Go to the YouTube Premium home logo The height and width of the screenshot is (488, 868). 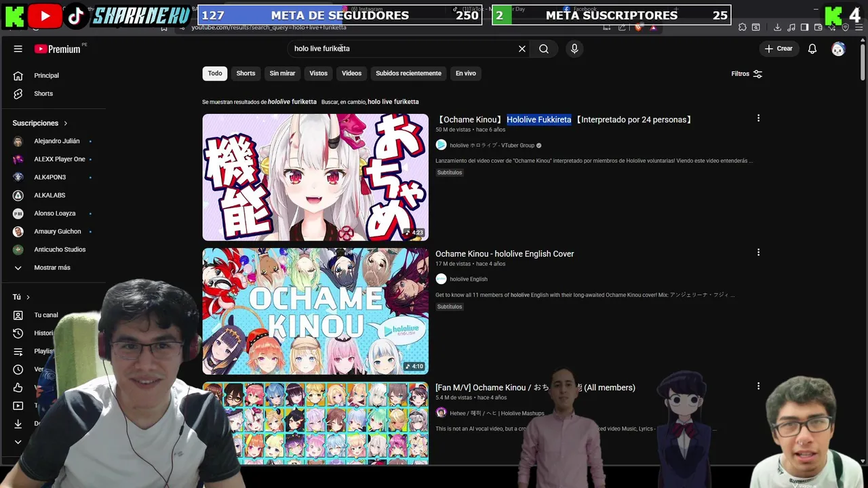[x=58, y=49]
